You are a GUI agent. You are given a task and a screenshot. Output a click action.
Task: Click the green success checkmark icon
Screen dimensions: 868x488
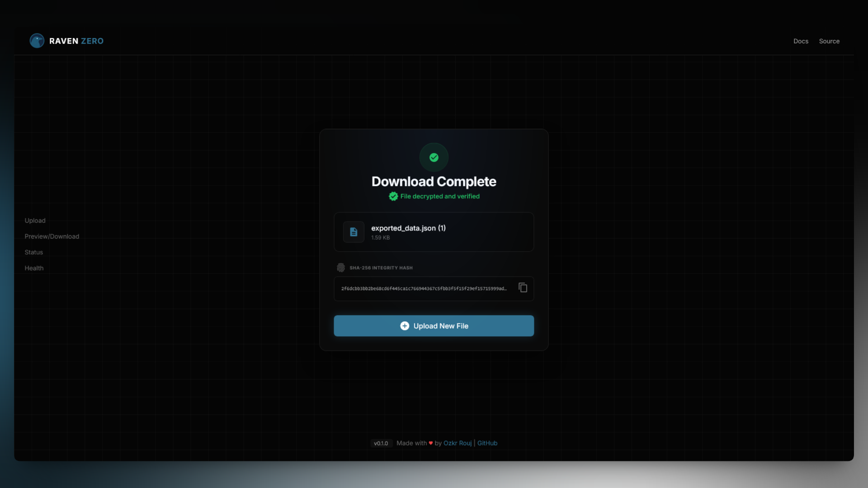[434, 157]
